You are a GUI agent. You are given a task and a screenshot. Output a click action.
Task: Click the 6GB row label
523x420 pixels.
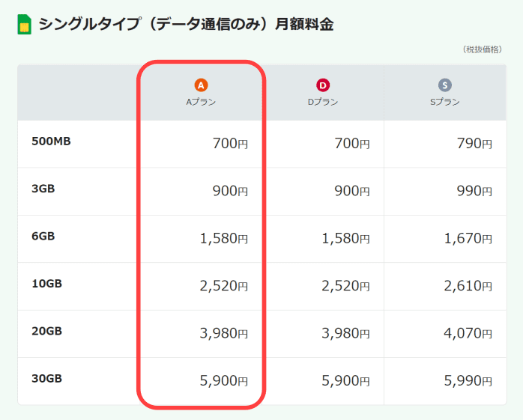pos(43,237)
